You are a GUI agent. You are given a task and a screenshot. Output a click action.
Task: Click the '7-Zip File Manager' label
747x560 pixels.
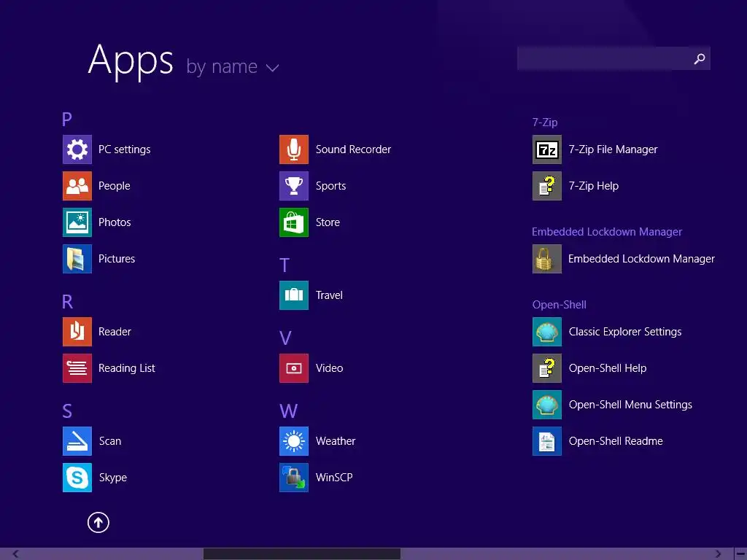point(613,149)
